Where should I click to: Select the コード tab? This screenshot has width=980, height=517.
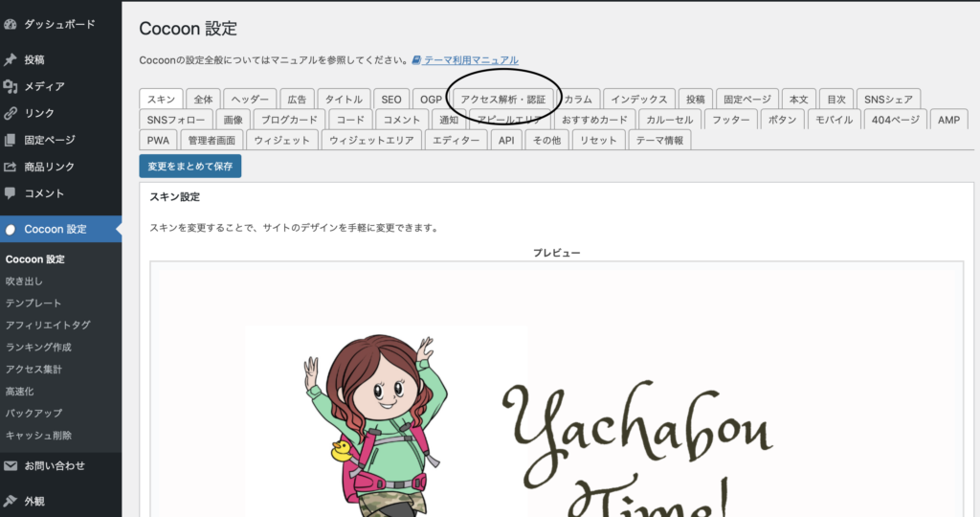pos(350,120)
